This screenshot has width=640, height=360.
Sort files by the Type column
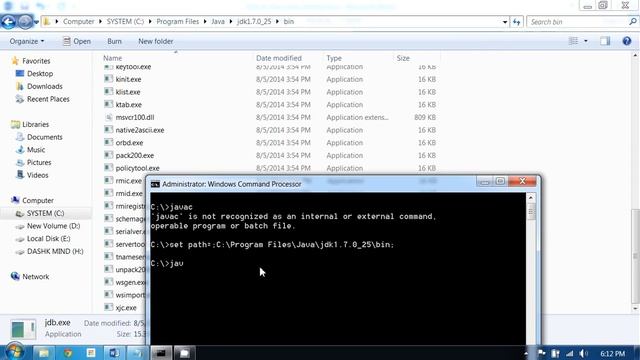point(334,58)
